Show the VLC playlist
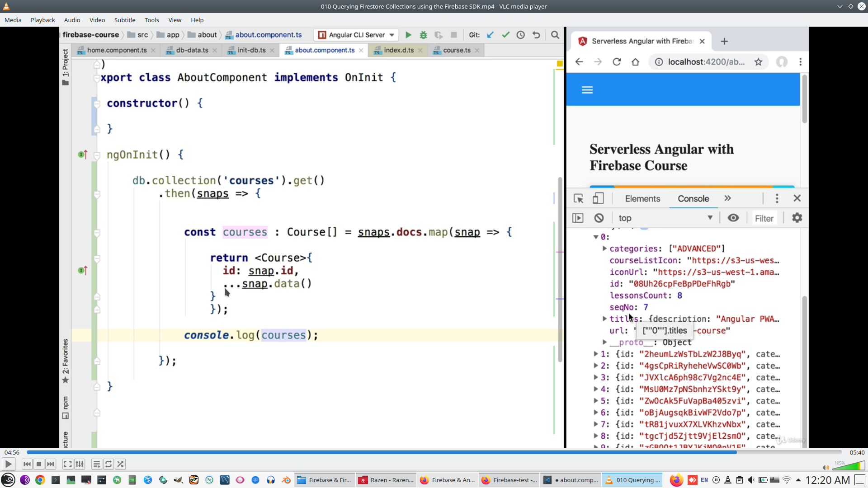 (96, 464)
